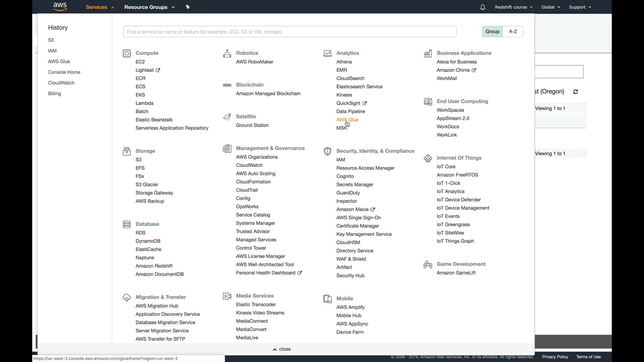
Task: Click the Security shield icon
Action: pyautogui.click(x=328, y=151)
